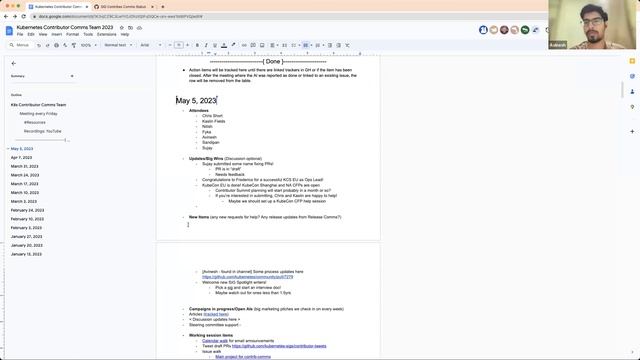Open the Google Tasks side panel icon
Viewport: 640px width, 360px height.
[632, 76]
